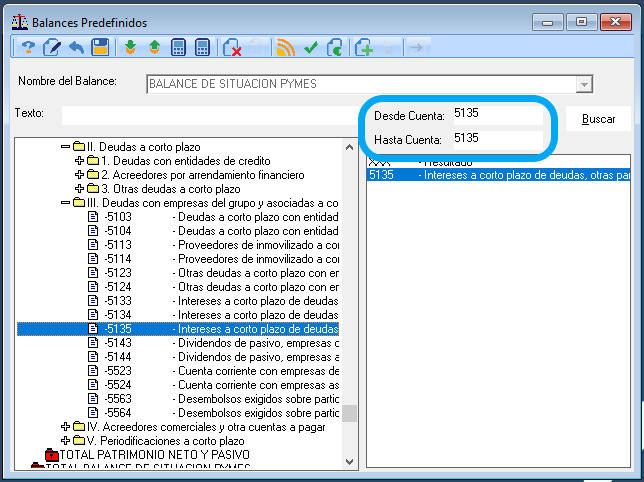
Task: Select account -5133 Intereses a corto plazo
Action: tap(213, 301)
